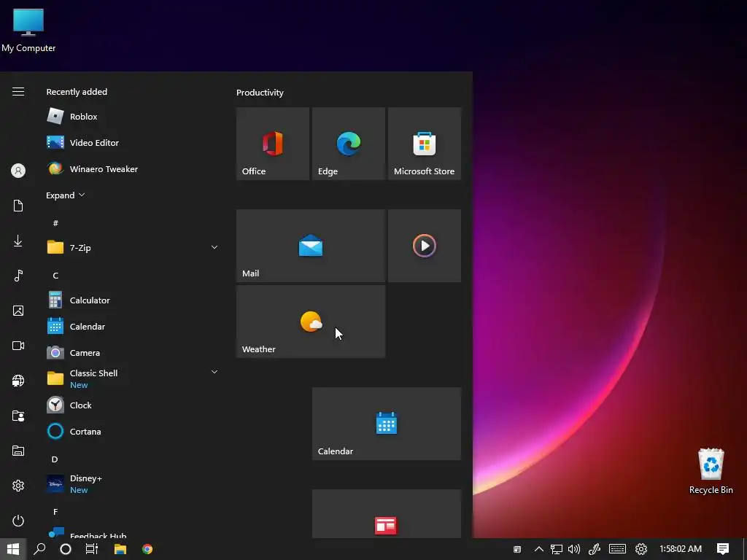Open the Feedback Hub entry
747x560 pixels.
(x=133, y=532)
